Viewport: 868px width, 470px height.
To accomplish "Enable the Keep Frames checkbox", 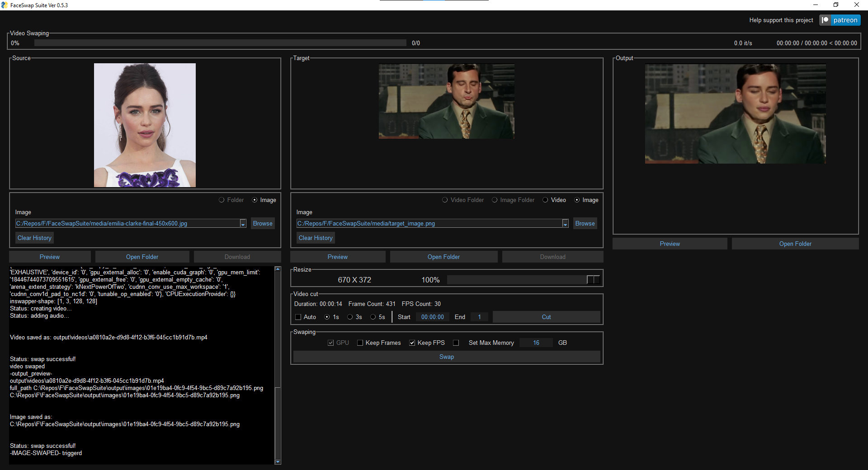I will click(360, 343).
